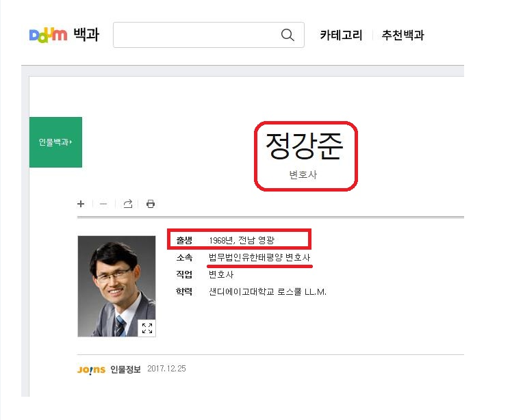Open the 추천백과 menu
The height and width of the screenshot is (420, 523).
pos(403,36)
